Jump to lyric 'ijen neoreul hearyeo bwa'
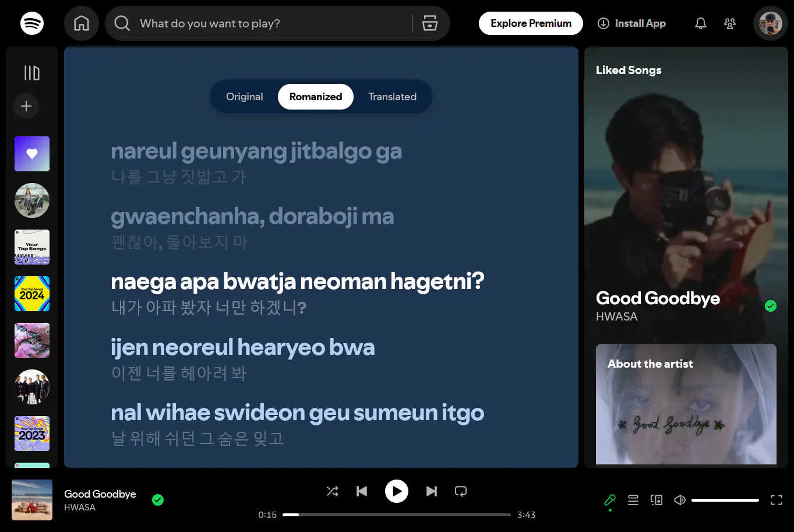 click(243, 348)
